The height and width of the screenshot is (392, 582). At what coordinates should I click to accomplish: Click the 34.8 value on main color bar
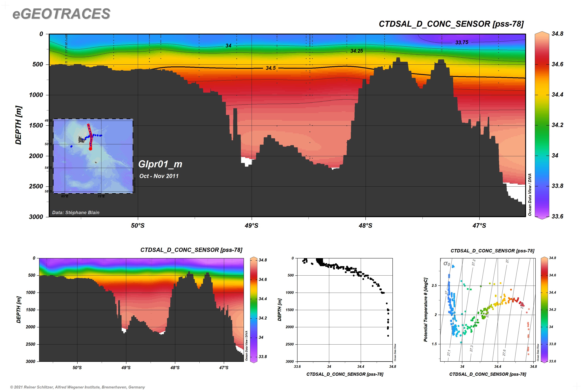tap(557, 34)
